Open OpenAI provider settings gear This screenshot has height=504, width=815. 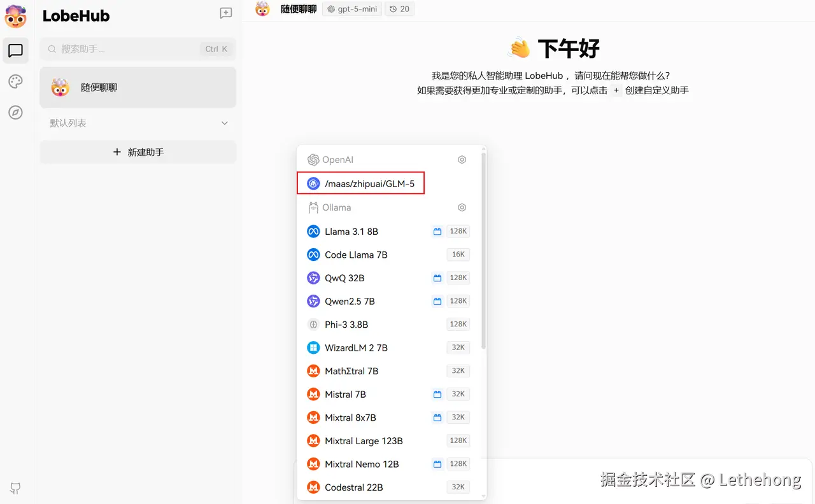click(x=462, y=160)
